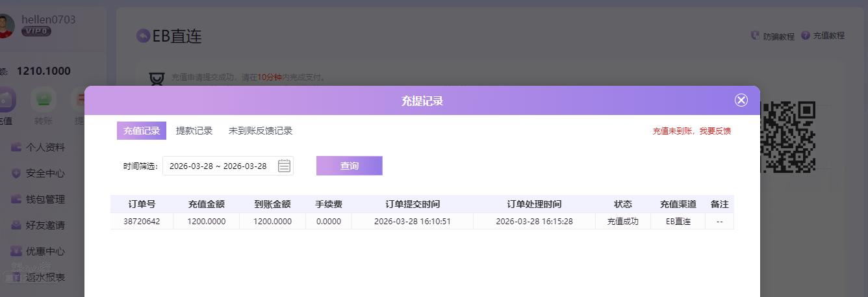
Task: Click the 防骗教程 shield icon
Action: click(755, 36)
